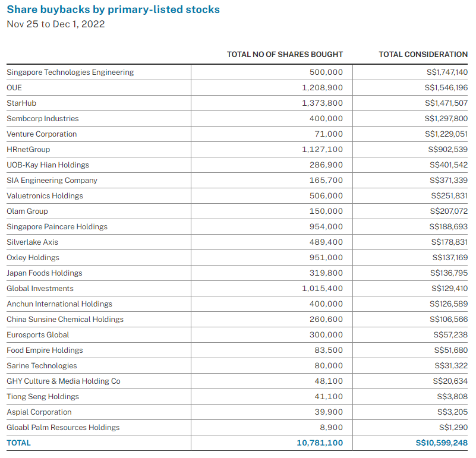Image resolution: width=476 pixels, height=458 pixels.
Task: Click Tiong Seng shares value '41,100'
Action: pos(329,397)
